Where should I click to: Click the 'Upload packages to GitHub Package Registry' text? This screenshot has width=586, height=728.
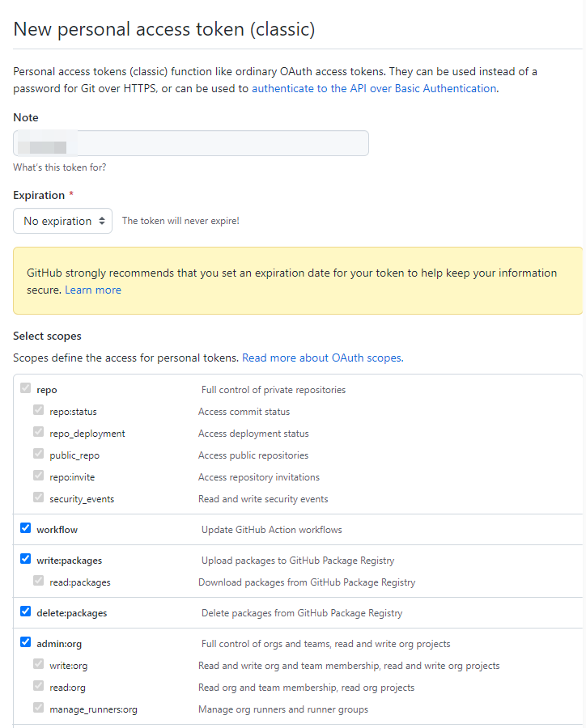(298, 561)
